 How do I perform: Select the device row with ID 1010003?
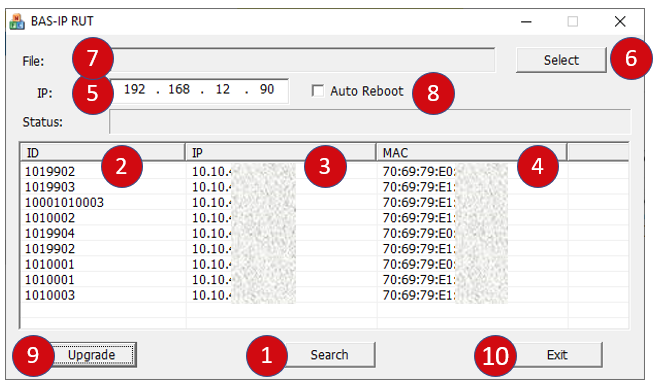(x=324, y=295)
